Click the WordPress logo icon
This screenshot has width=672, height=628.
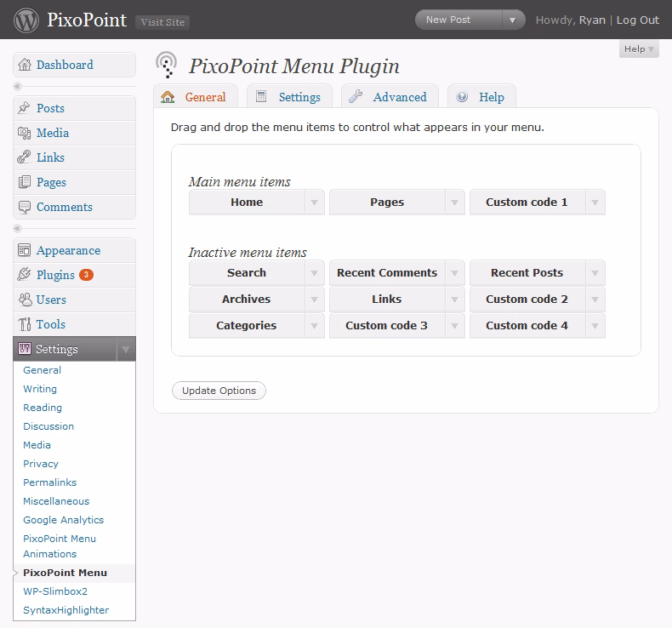pos(26,20)
